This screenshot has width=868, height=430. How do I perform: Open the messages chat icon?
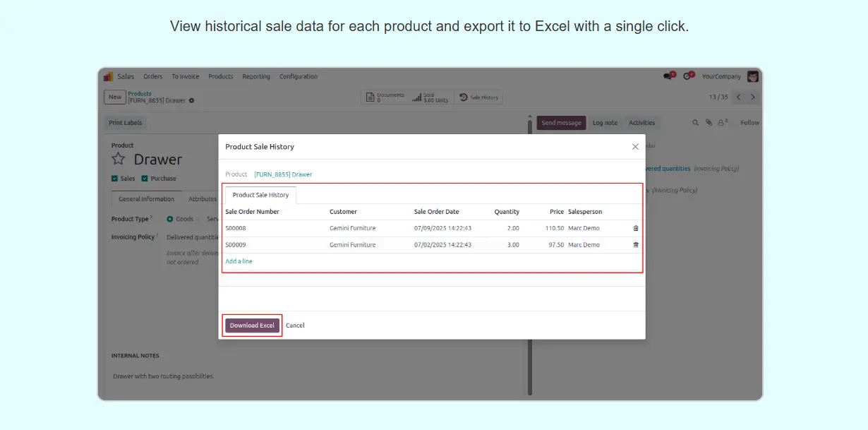pyautogui.click(x=668, y=76)
